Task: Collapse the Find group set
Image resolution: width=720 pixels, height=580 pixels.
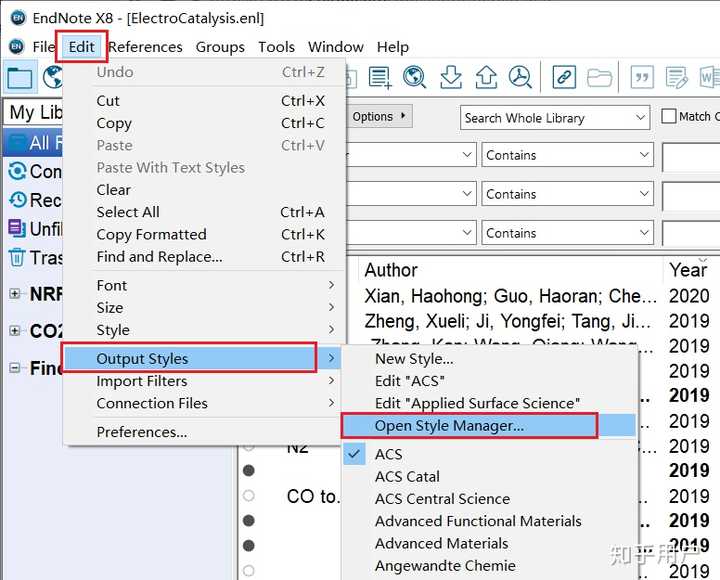Action: click(x=15, y=368)
